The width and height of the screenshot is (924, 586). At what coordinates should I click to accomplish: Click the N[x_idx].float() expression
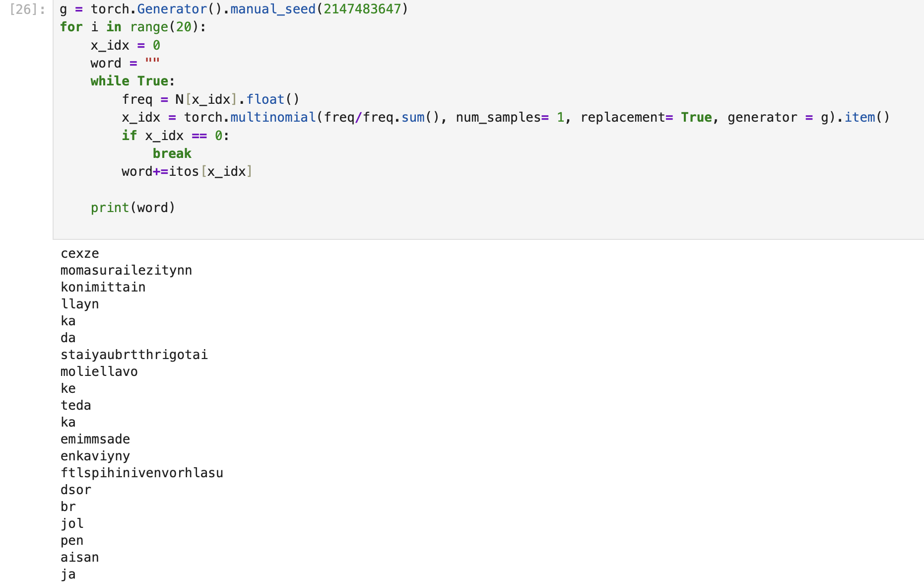(237, 100)
